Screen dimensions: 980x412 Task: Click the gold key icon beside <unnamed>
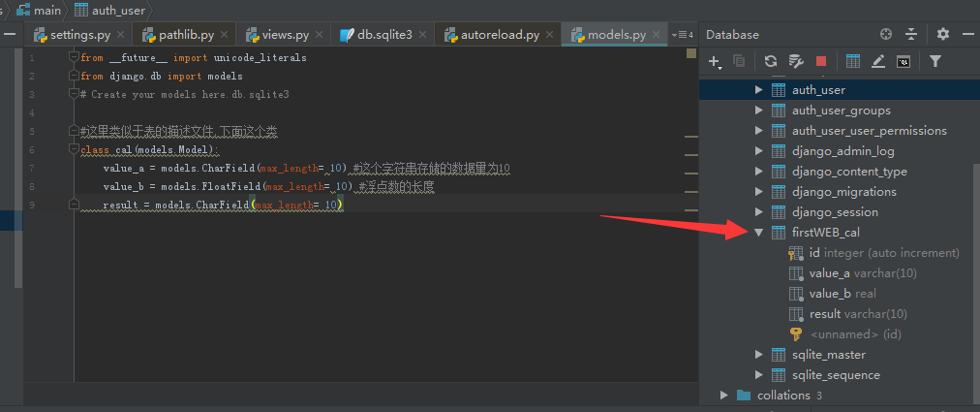[x=796, y=333]
